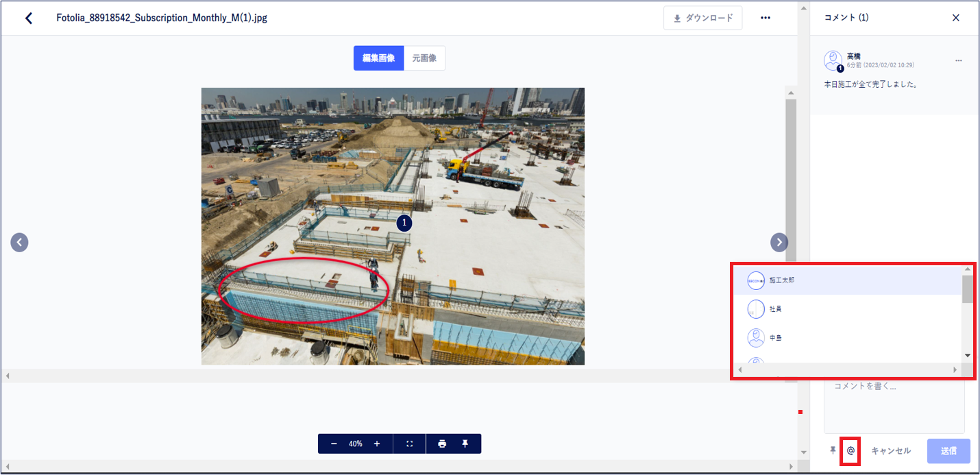Viewport: 980px width, 475px height.
Task: Click image horizontal scrollbar left arrow
Action: click(x=8, y=376)
